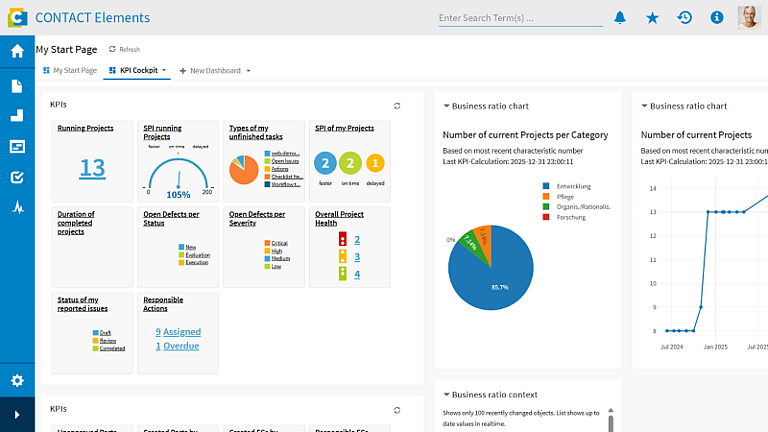The image size is (768, 432).
Task: Reload the second KPIs panel
Action: pos(397,410)
